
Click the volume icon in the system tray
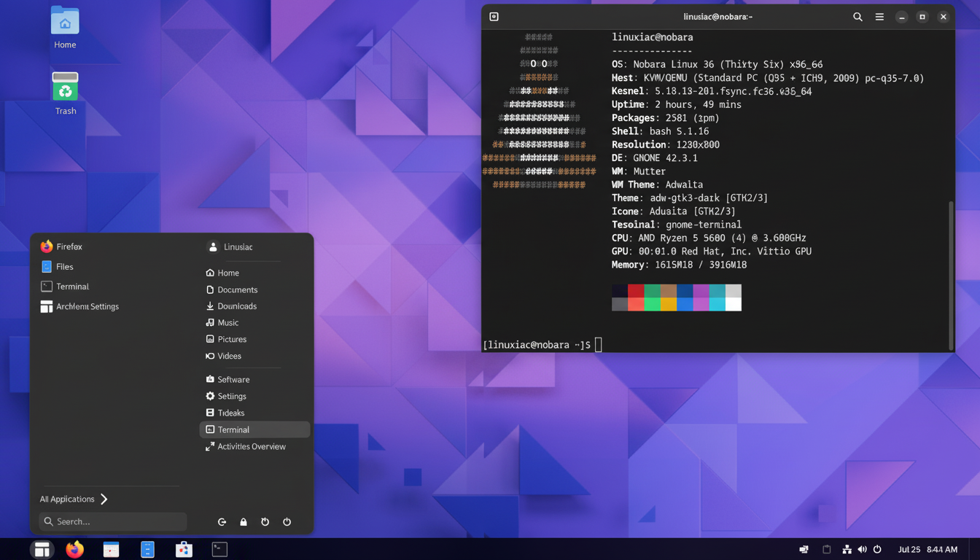coord(862,549)
